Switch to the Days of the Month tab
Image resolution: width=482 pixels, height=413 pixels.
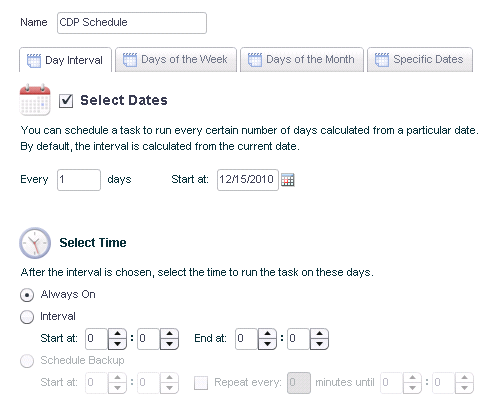302,60
